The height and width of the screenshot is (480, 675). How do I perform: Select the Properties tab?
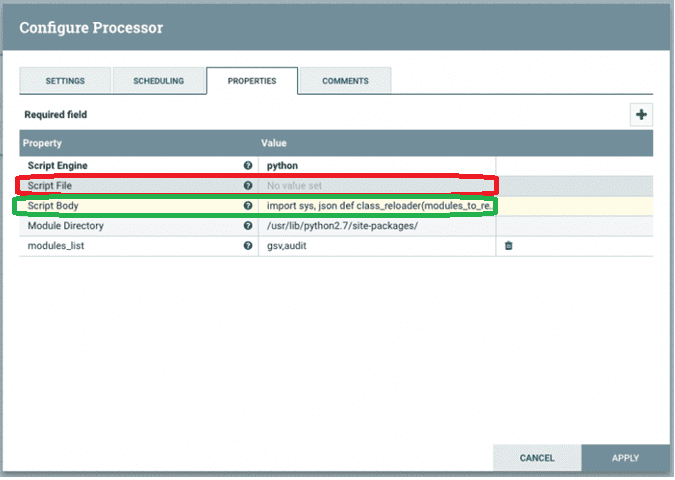tap(252, 81)
